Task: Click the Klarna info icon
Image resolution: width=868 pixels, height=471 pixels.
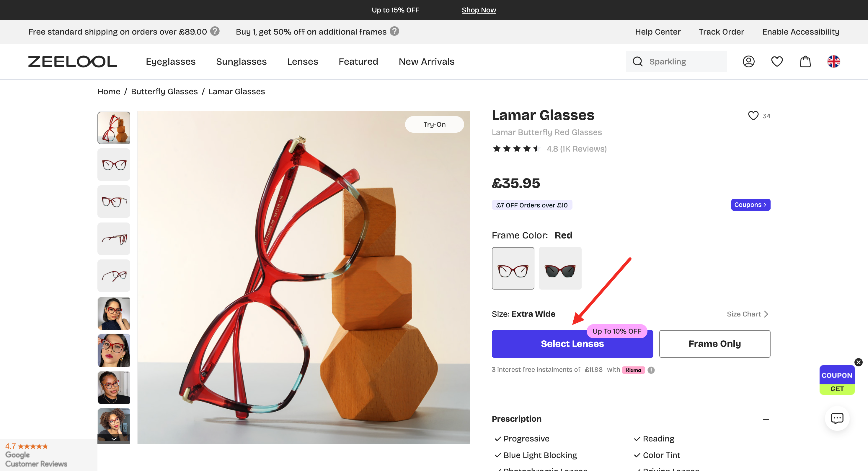Action: click(x=651, y=370)
